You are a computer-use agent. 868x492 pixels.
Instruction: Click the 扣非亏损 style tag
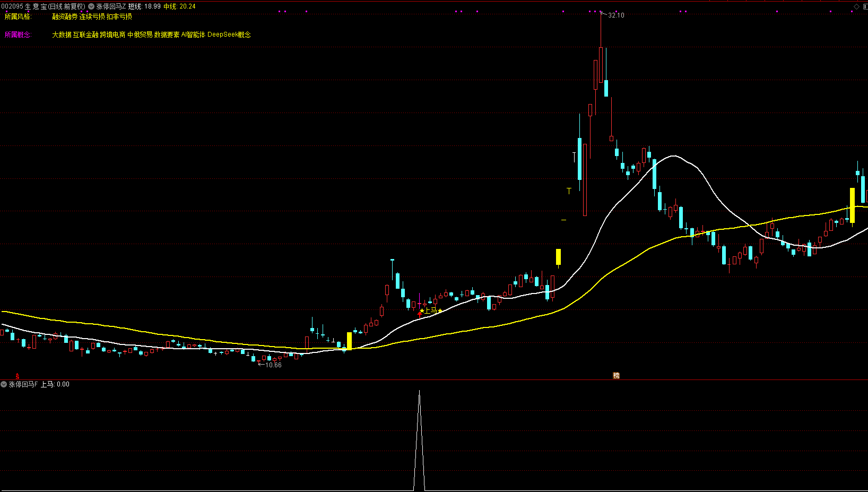tap(119, 17)
